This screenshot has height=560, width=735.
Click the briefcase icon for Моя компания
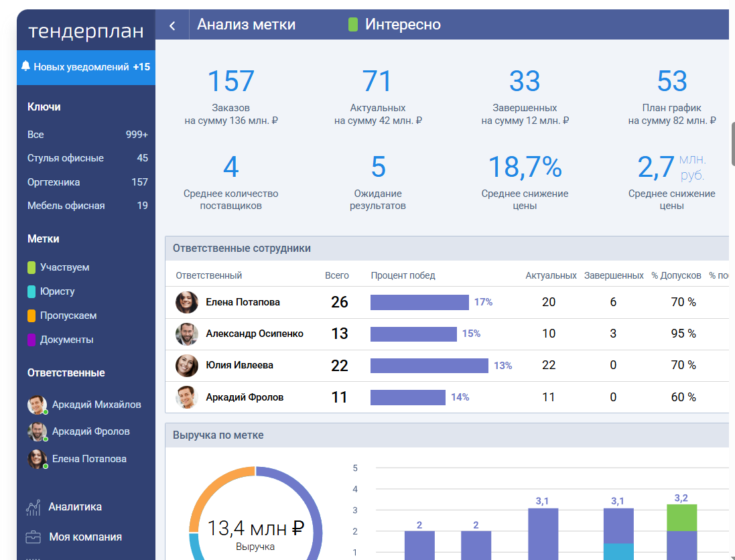pos(34,537)
